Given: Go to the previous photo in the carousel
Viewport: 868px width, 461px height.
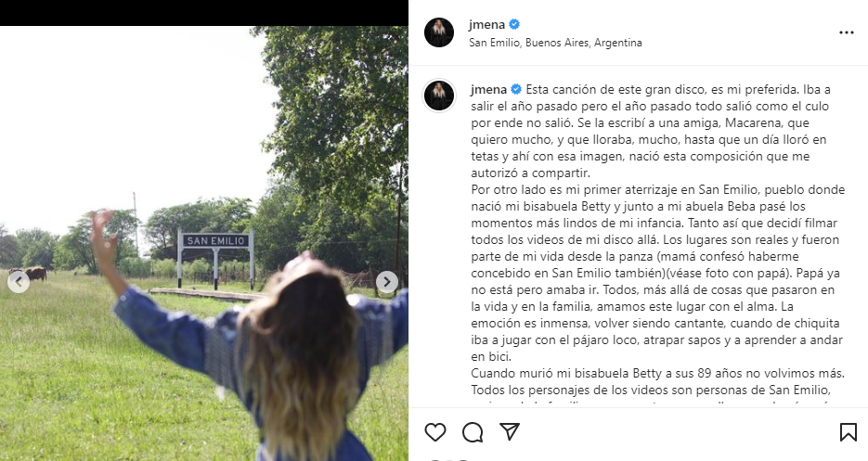Looking at the screenshot, I should [x=19, y=282].
